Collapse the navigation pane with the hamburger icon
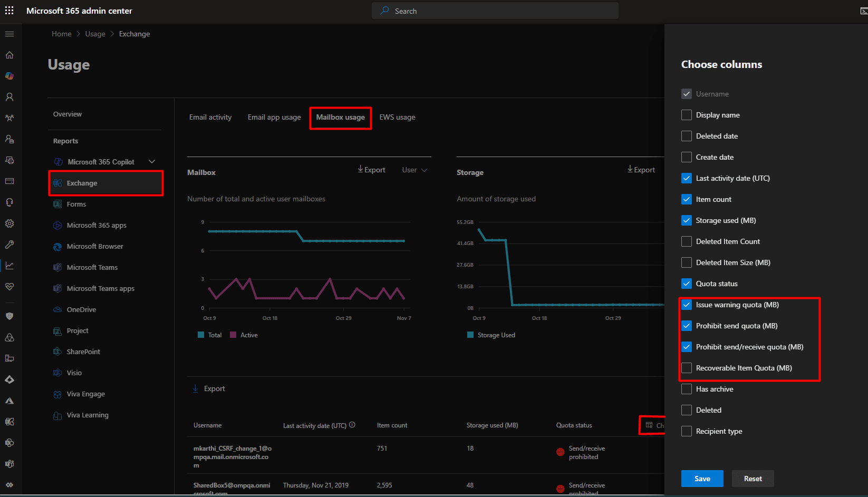The height and width of the screenshot is (497, 868). (x=9, y=33)
